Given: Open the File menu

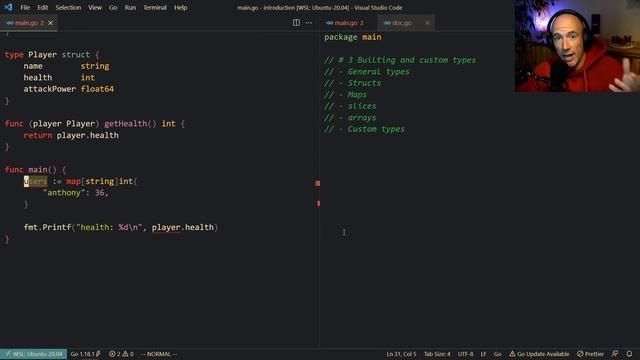Looking at the screenshot, I should pyautogui.click(x=25, y=7).
